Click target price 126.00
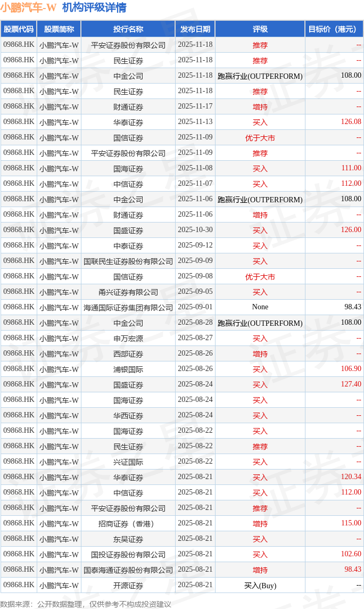The image size is (364, 609). [351, 230]
